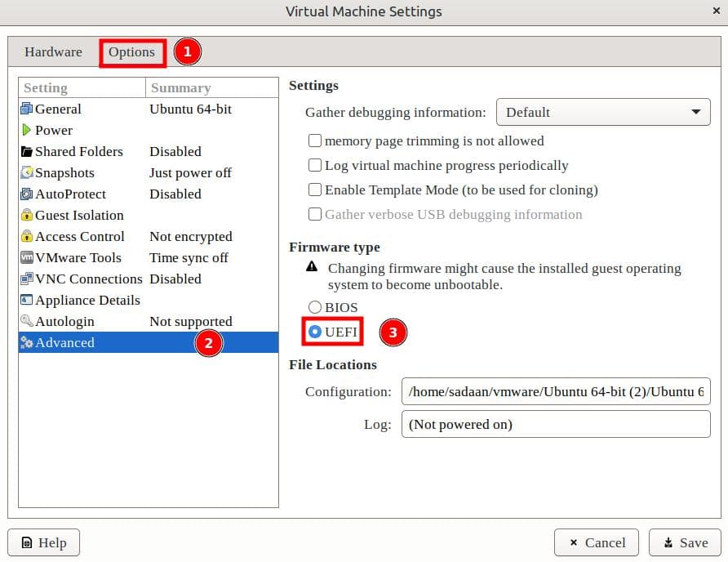
Task: Select the Shared Folders row
Action: (149, 152)
